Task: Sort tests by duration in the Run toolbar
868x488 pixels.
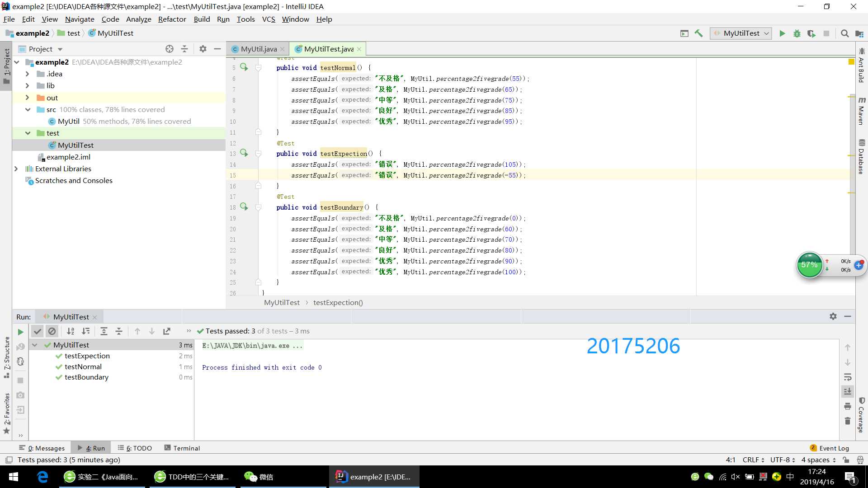Action: coord(86,331)
